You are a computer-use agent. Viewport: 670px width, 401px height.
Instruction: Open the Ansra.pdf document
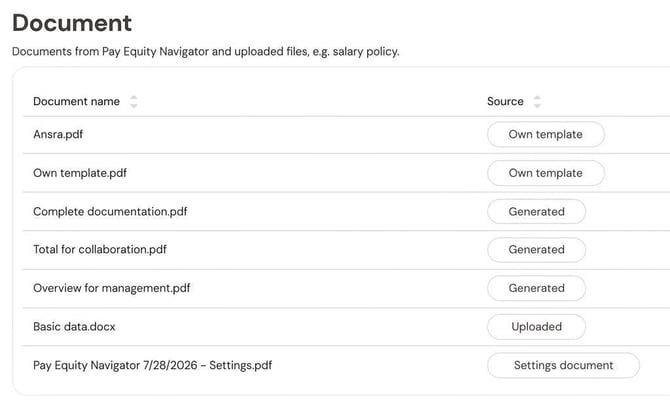[58, 134]
